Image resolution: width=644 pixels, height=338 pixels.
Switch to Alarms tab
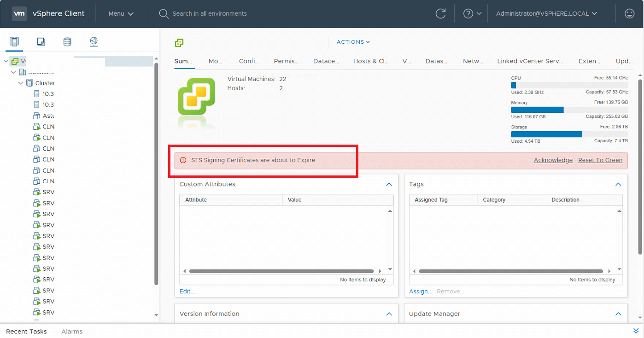[72, 332]
